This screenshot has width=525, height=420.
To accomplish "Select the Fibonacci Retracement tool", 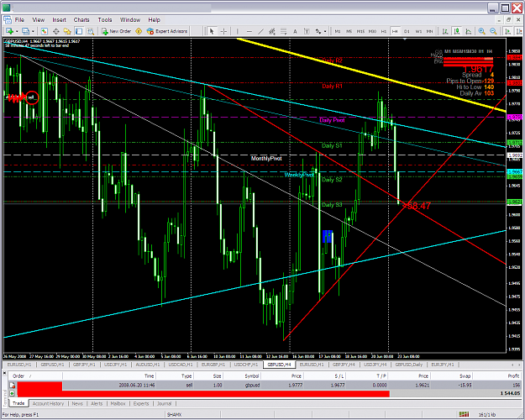I will pos(284,31).
